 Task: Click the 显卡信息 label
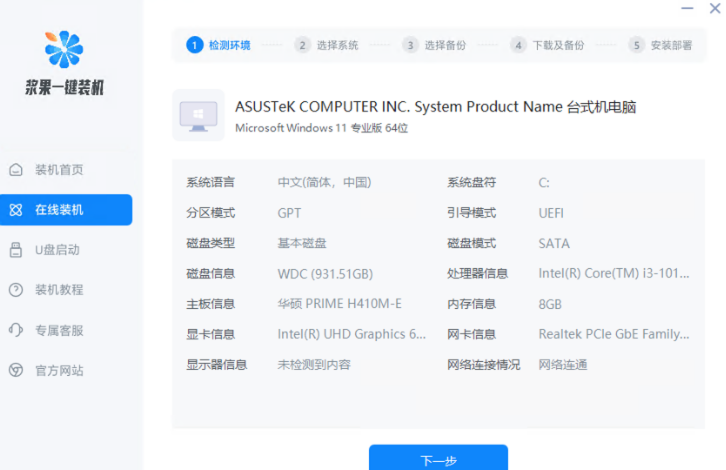211,334
